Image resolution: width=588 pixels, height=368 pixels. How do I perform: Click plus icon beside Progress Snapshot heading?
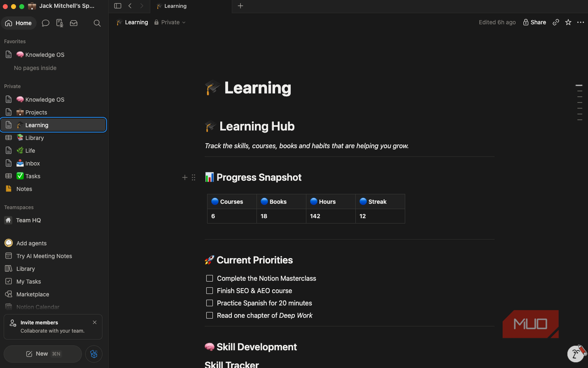[185, 178]
